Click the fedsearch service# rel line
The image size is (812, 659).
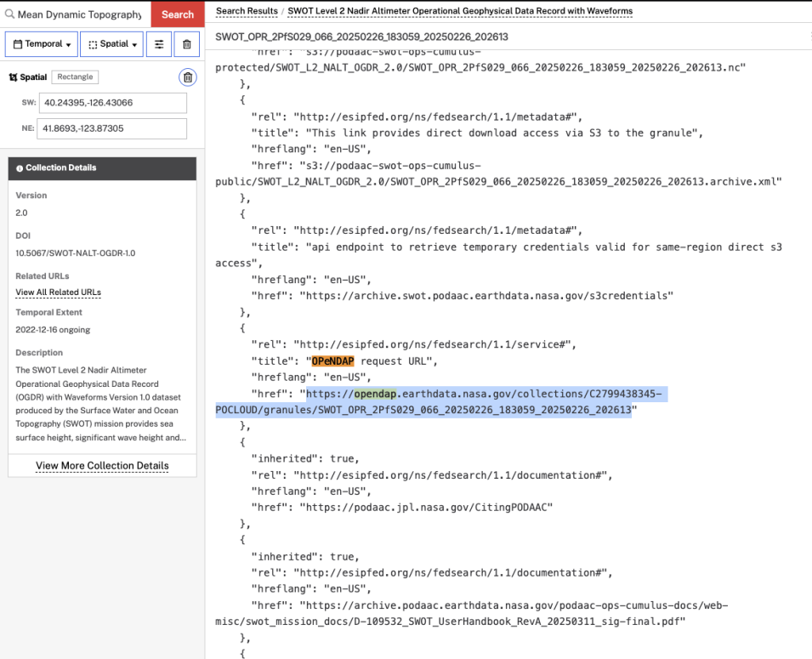point(414,344)
